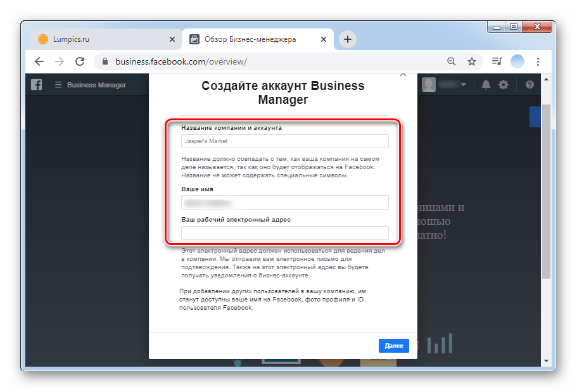
Task: Click the Business Manager header label
Action: (x=96, y=85)
